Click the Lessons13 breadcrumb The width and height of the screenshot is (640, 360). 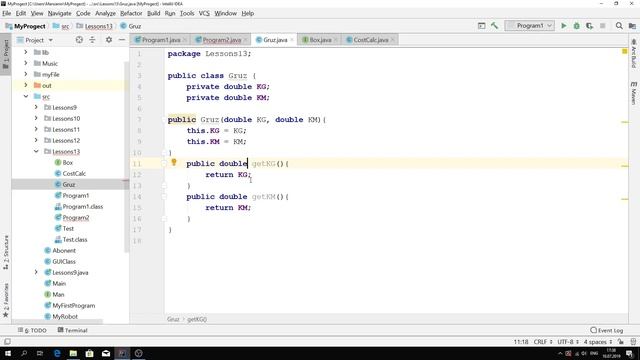click(94, 26)
